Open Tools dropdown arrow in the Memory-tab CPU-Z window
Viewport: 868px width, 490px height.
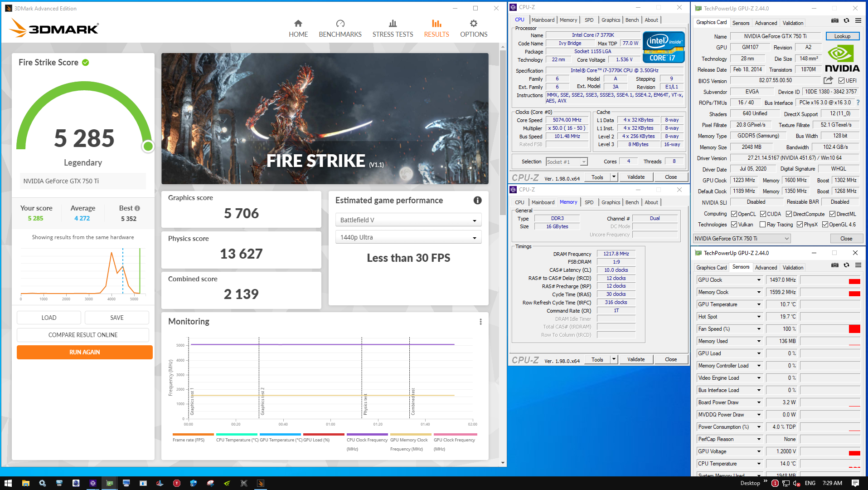point(614,359)
